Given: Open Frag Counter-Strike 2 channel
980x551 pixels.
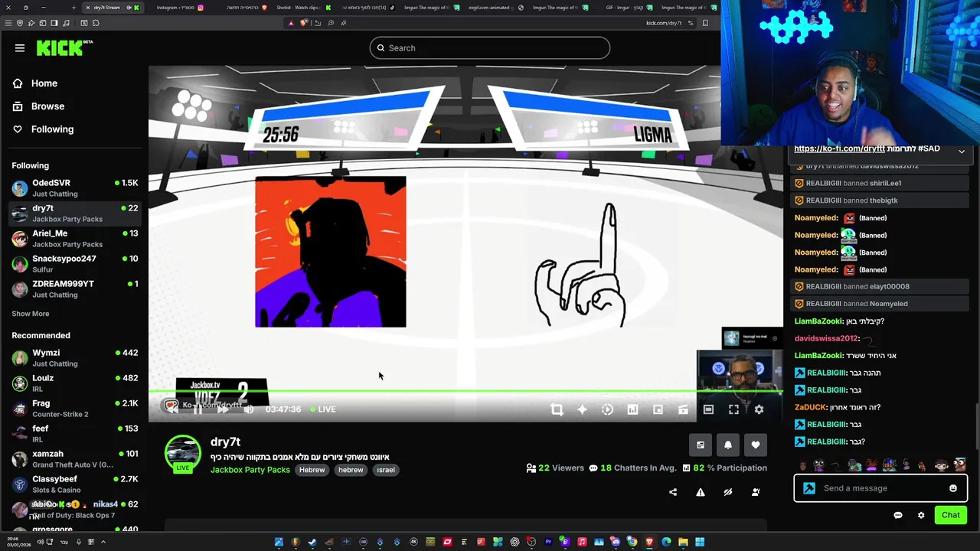Looking at the screenshot, I should coord(74,409).
